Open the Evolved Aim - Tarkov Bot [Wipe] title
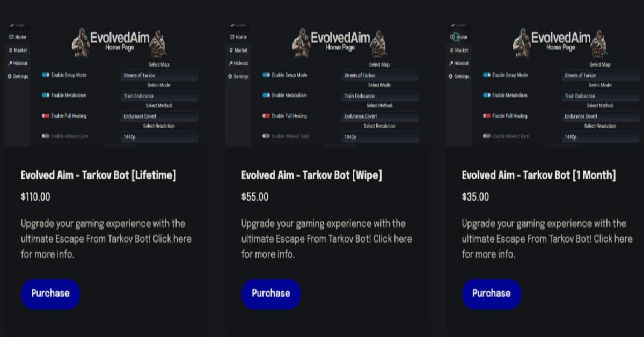 click(312, 175)
